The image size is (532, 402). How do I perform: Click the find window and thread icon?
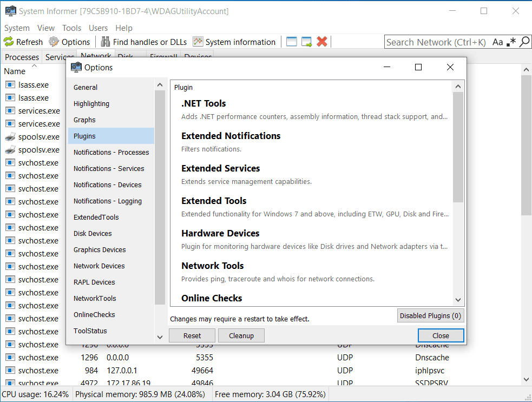coord(306,42)
